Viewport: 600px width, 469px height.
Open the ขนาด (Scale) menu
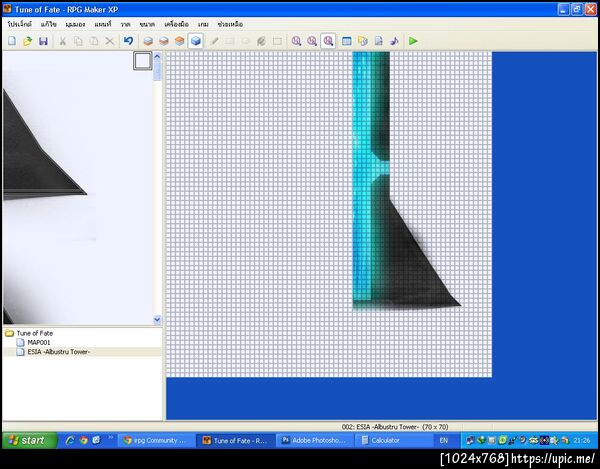click(x=147, y=24)
